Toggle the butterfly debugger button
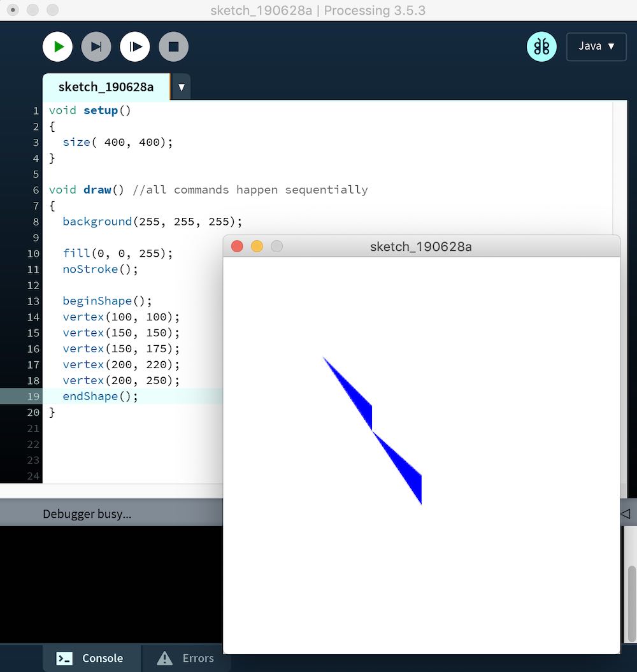 click(x=541, y=46)
